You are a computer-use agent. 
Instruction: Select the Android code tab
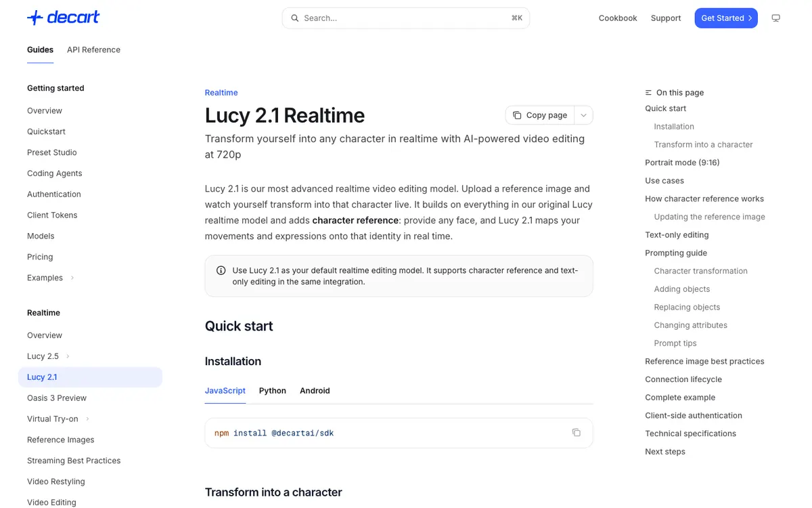[x=315, y=391]
